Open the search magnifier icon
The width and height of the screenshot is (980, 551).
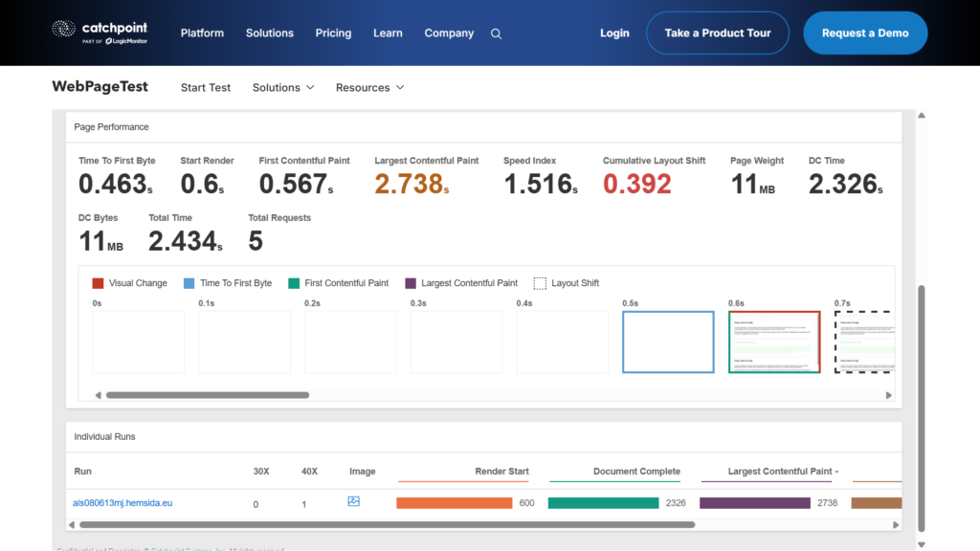tap(496, 33)
